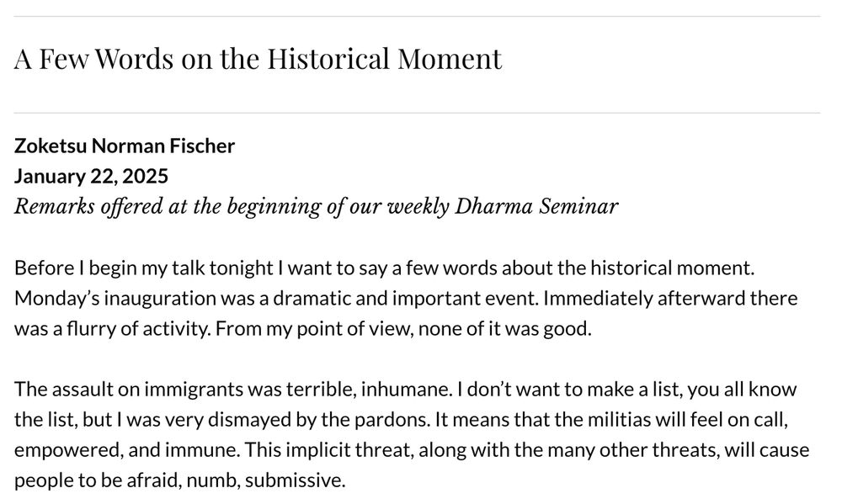
Task: Click the horizontal divider above the heading
Action: (417, 17)
